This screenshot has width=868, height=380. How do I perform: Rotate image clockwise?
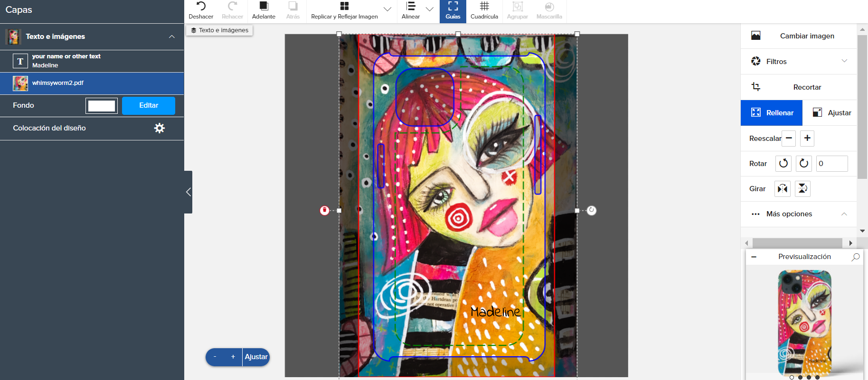[x=804, y=164]
